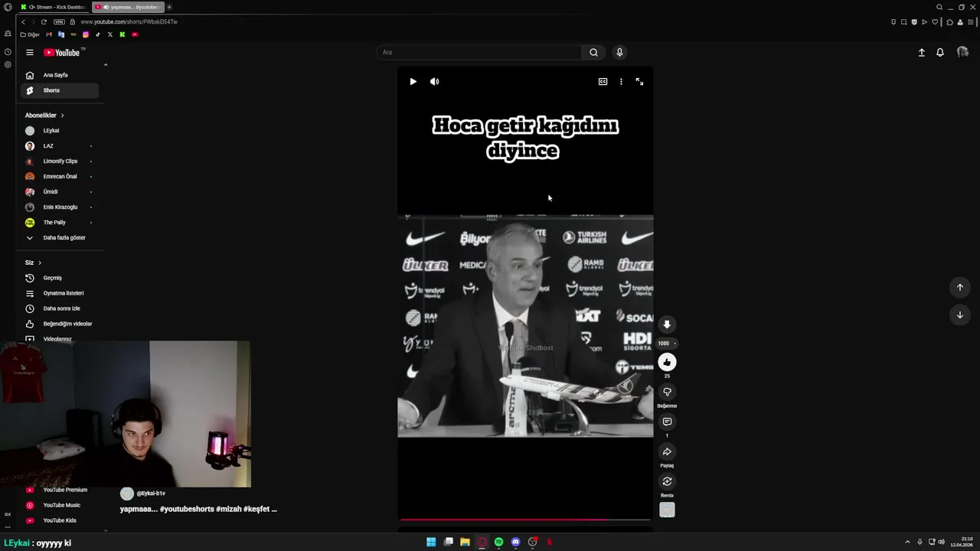This screenshot has height=551, width=980.
Task: Open the Enis Kirazoglu channel
Action: (x=60, y=207)
